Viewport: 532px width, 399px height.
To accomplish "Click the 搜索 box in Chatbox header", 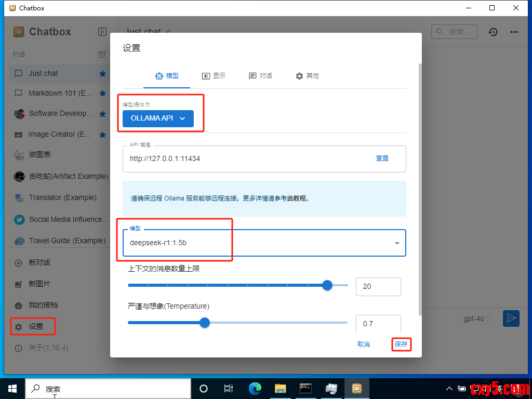I will (x=454, y=32).
